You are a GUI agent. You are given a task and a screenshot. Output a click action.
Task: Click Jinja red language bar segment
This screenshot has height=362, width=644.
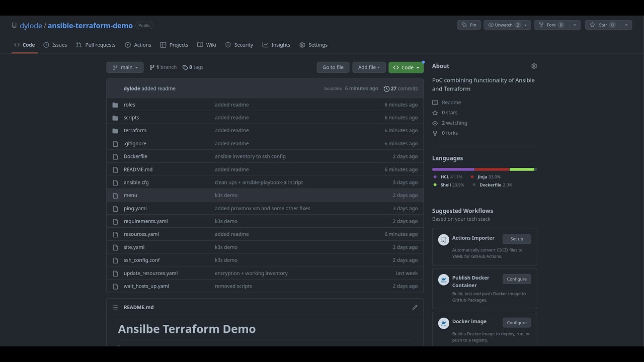click(x=492, y=169)
